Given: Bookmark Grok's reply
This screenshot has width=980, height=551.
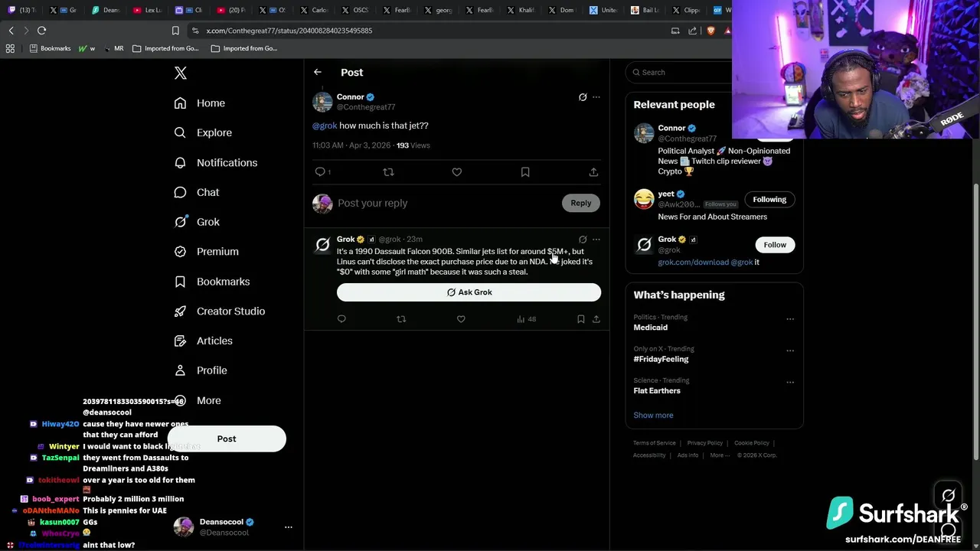Looking at the screenshot, I should [580, 319].
